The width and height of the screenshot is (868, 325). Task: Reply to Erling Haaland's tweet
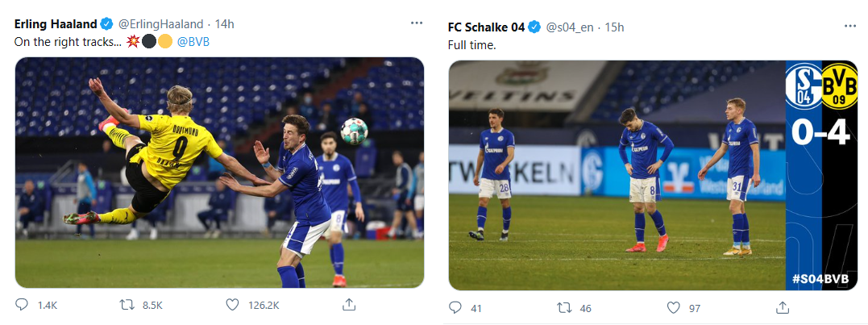23,305
